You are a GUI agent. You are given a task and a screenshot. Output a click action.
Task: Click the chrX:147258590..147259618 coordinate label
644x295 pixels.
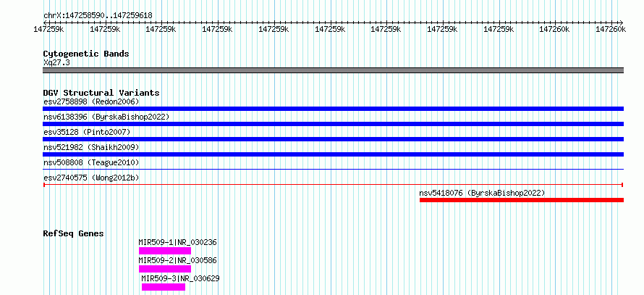(x=98, y=16)
